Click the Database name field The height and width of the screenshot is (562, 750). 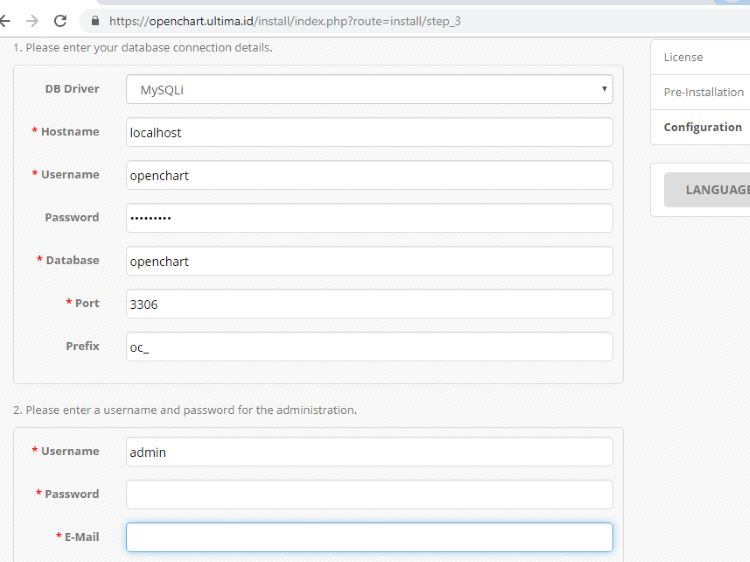click(369, 261)
